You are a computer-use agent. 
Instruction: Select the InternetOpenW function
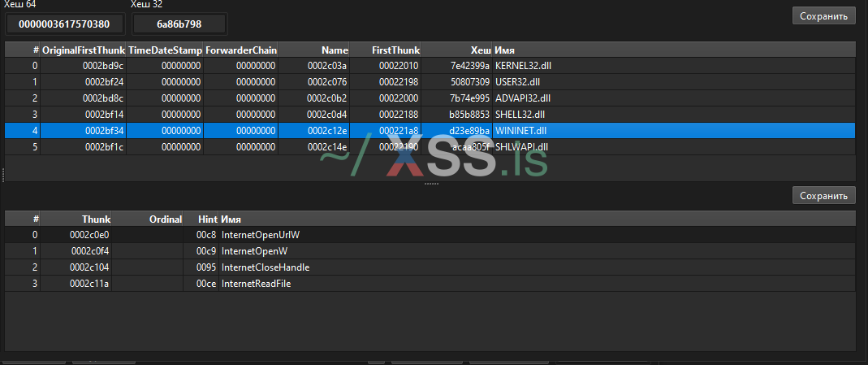430,251
